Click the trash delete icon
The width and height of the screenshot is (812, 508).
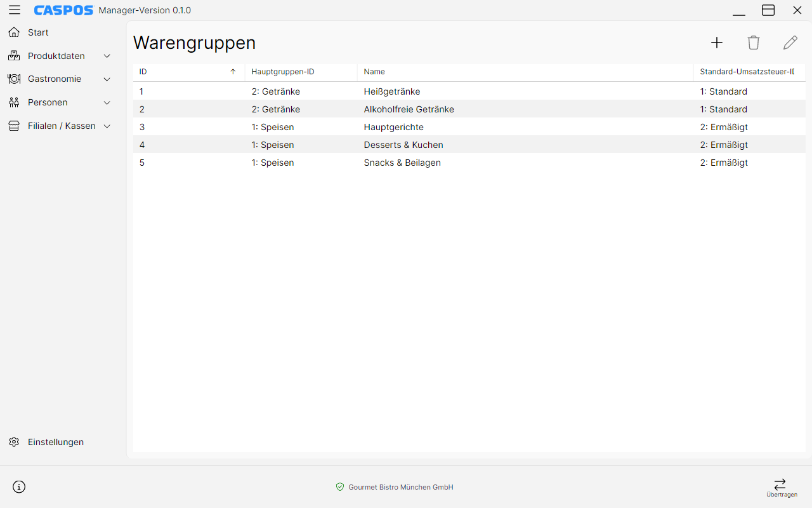coord(754,43)
